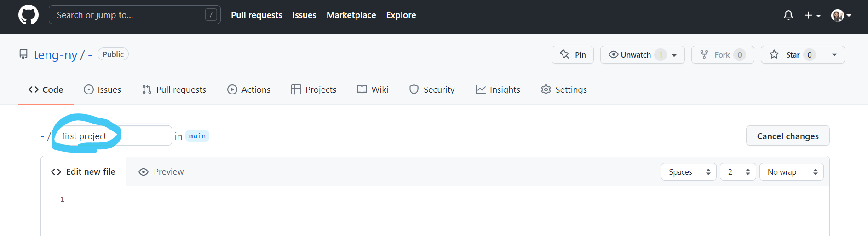This screenshot has height=236, width=868.
Task: Click the root folder breadcrumb link
Action: pyautogui.click(x=42, y=136)
